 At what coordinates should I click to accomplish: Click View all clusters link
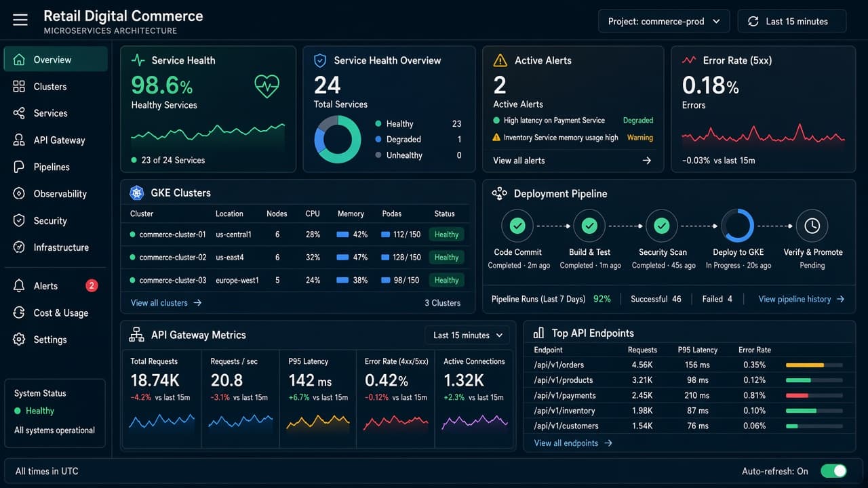166,303
